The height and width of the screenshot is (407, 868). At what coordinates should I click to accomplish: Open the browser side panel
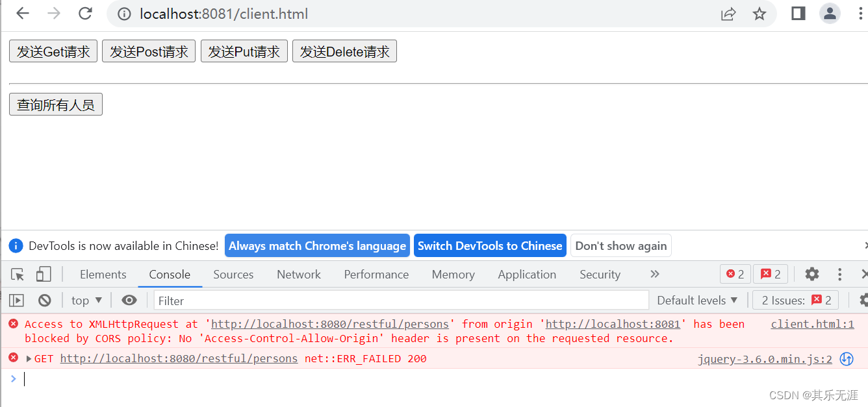coord(798,14)
